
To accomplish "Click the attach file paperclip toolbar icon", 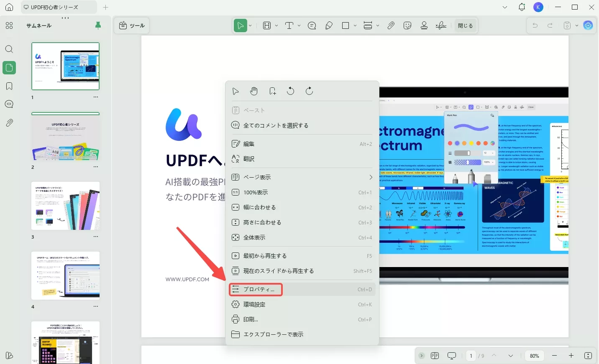I will coord(391,25).
